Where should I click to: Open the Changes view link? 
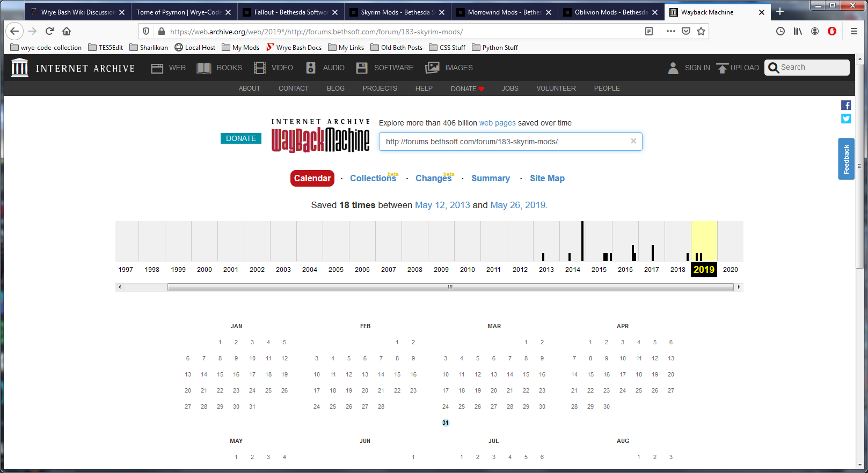(434, 178)
